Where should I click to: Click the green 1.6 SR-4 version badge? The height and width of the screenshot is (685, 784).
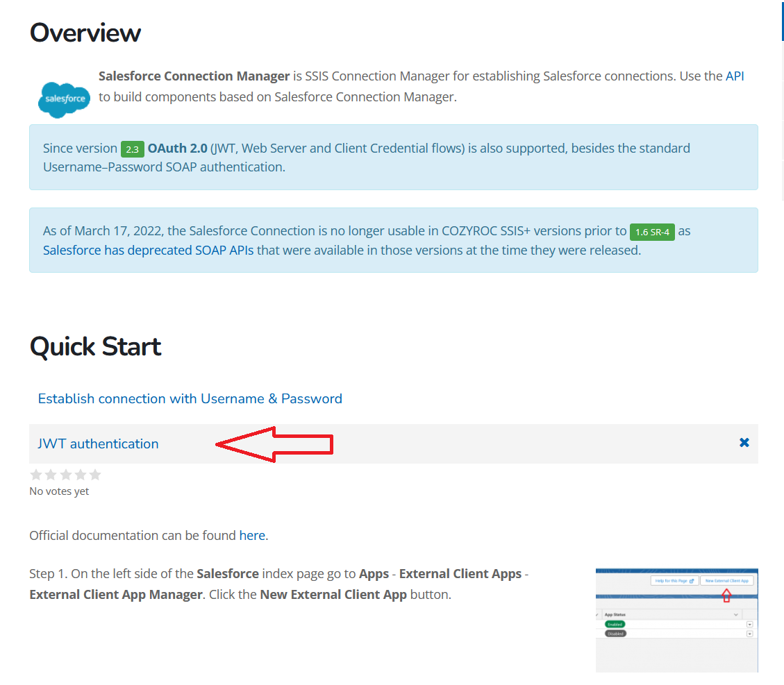tap(651, 232)
